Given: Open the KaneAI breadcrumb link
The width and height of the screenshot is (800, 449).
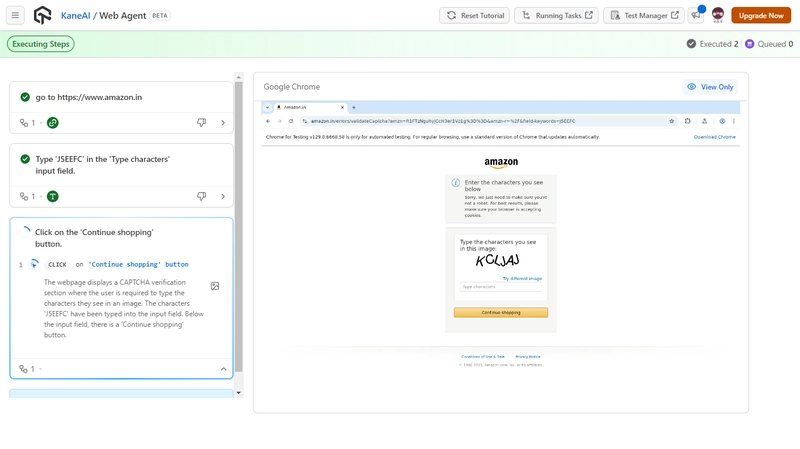Looking at the screenshot, I should click(x=76, y=15).
